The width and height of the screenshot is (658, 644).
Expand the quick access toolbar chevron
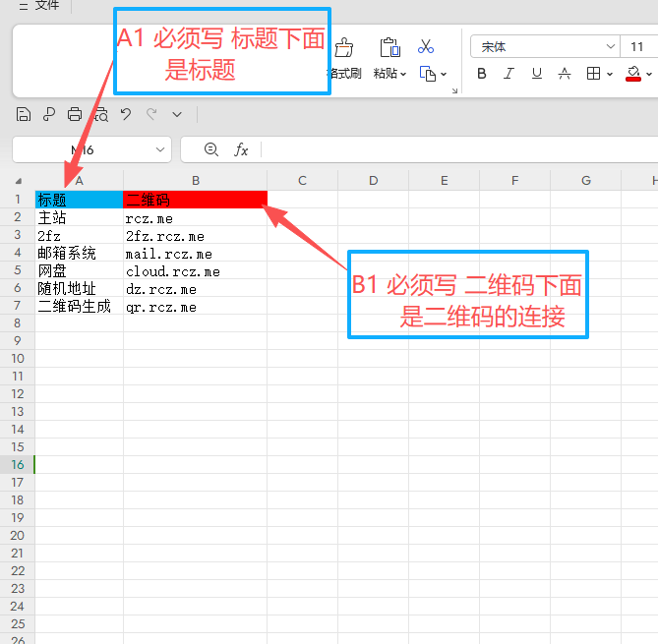[177, 114]
